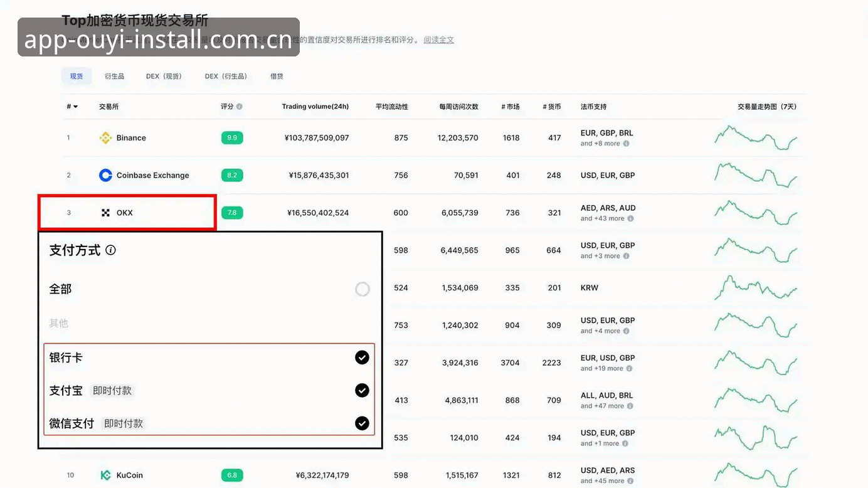The image size is (868, 488).
Task: Click Coinbase Exchange's 7-day volume sparkline
Action: coord(756,175)
